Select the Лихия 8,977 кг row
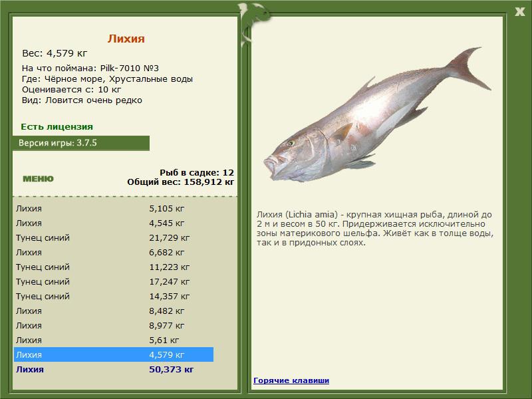532x399 pixels. click(x=114, y=325)
